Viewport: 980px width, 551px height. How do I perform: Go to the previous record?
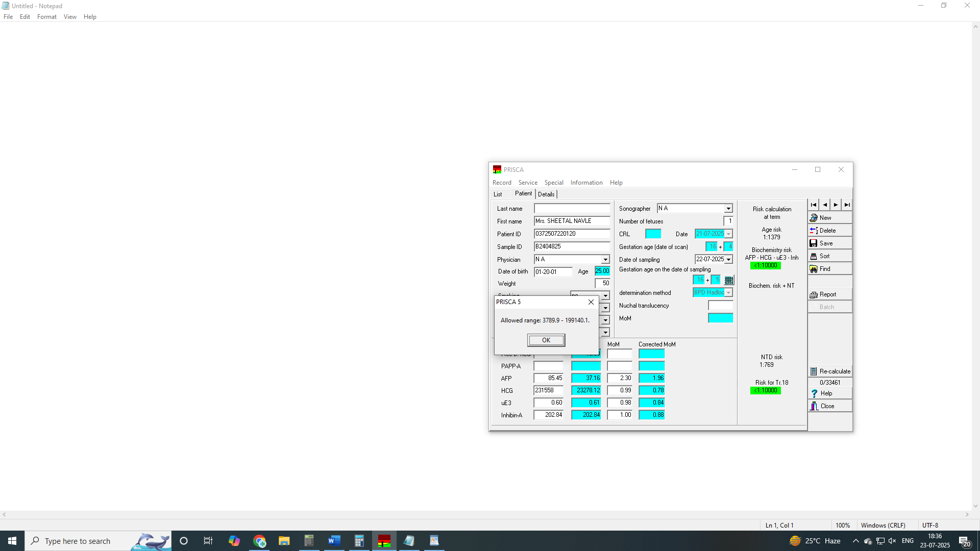click(825, 205)
